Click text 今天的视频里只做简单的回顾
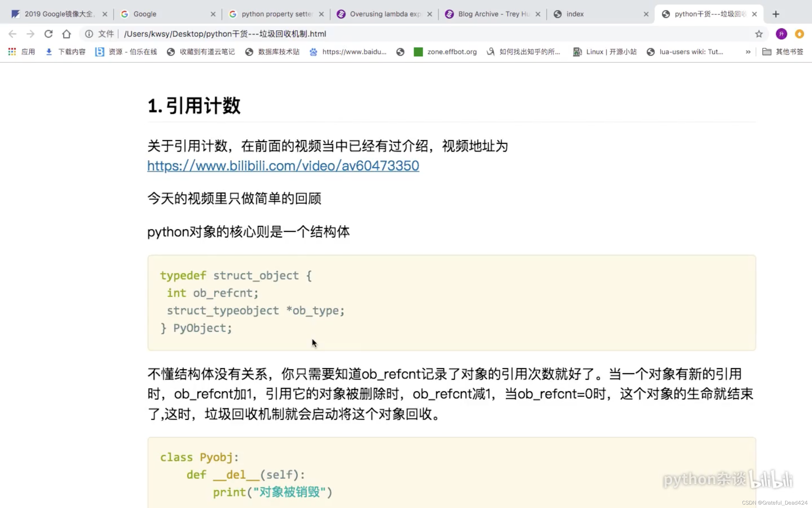The image size is (812, 508). pos(234,198)
